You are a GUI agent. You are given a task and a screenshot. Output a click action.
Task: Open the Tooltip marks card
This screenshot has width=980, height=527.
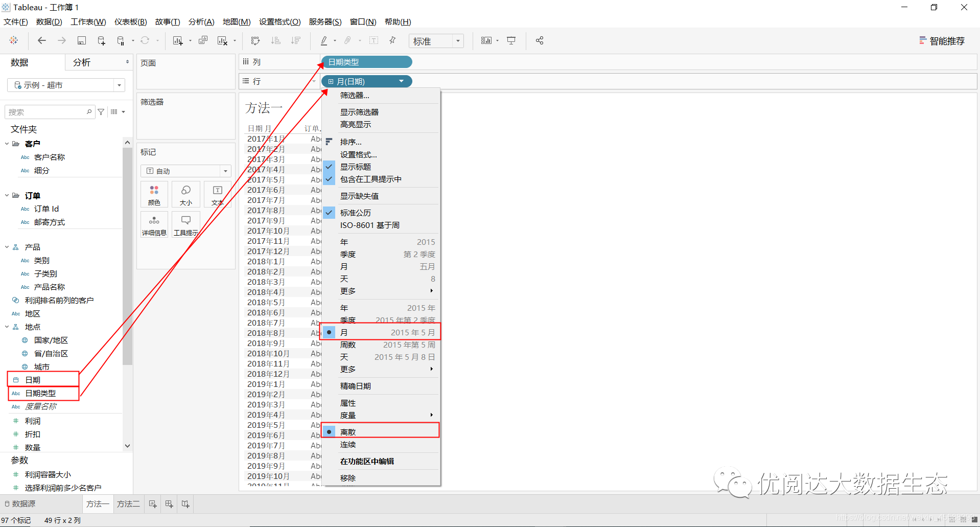click(186, 225)
